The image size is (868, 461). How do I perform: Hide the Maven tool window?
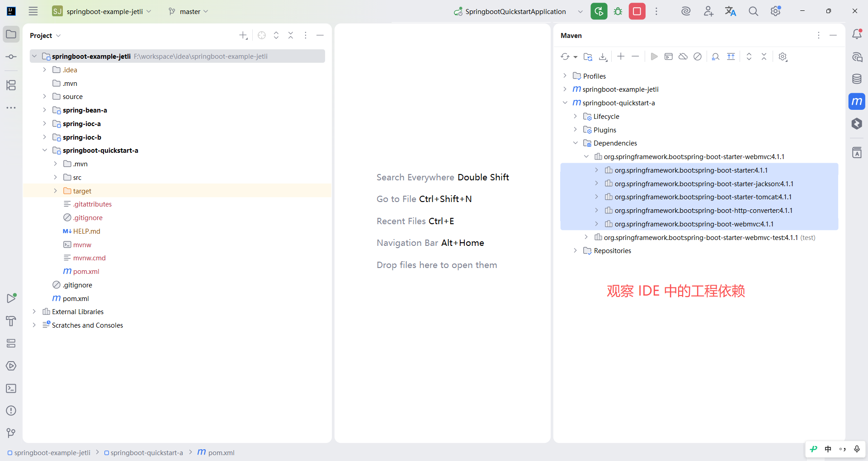(x=833, y=35)
